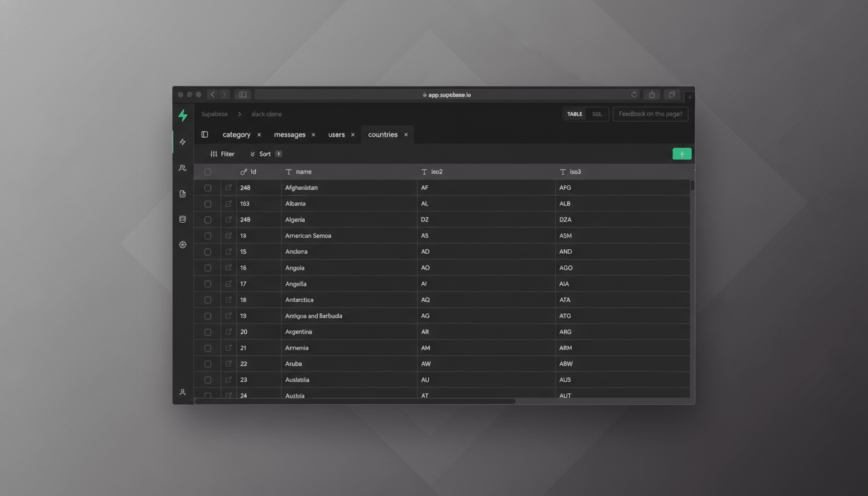Screen dimensions: 868x496
Task: Check the select-all checkbox in the header
Action: click(x=207, y=171)
